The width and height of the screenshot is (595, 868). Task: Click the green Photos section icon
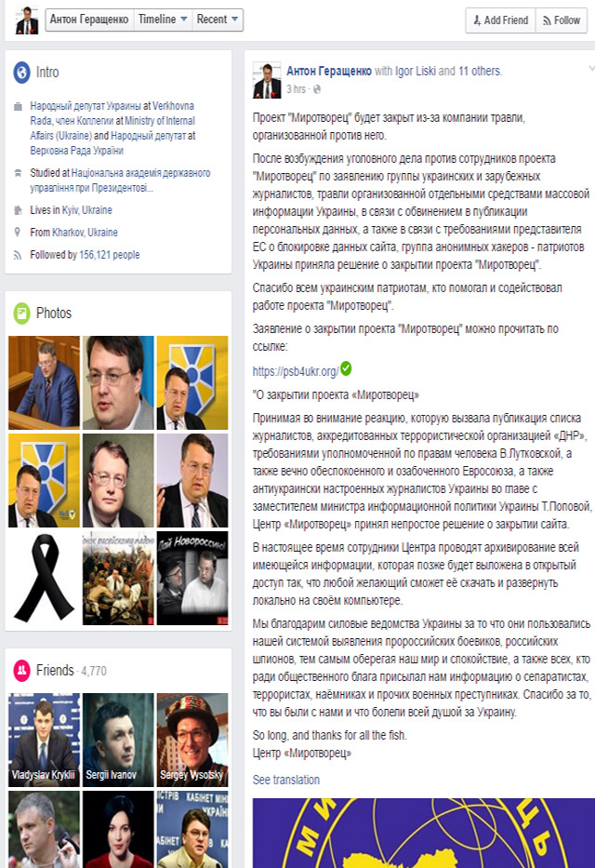tap(21, 314)
